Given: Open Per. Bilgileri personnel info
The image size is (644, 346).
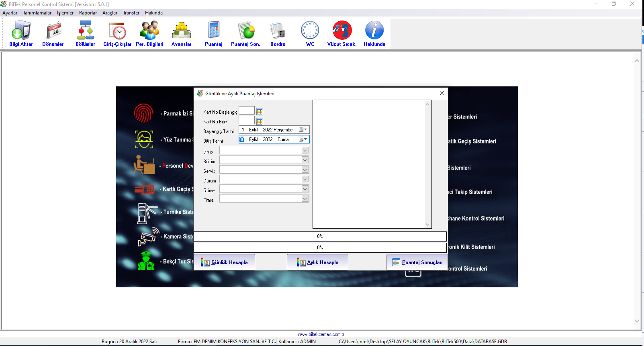Looking at the screenshot, I should pyautogui.click(x=149, y=34).
